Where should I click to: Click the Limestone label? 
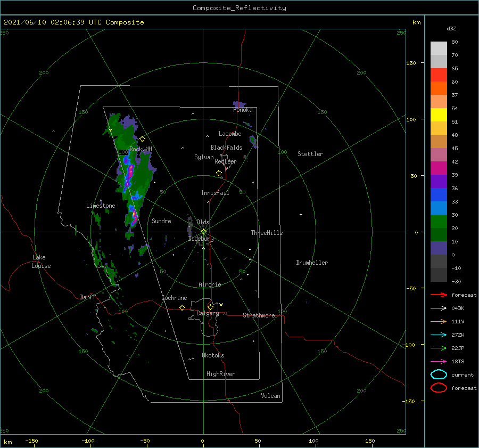pos(101,206)
